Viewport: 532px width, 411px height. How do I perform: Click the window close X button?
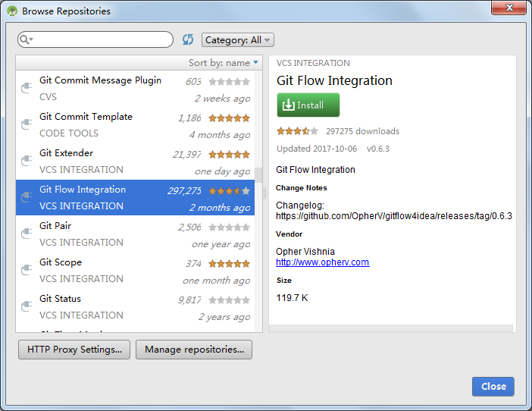click(509, 8)
